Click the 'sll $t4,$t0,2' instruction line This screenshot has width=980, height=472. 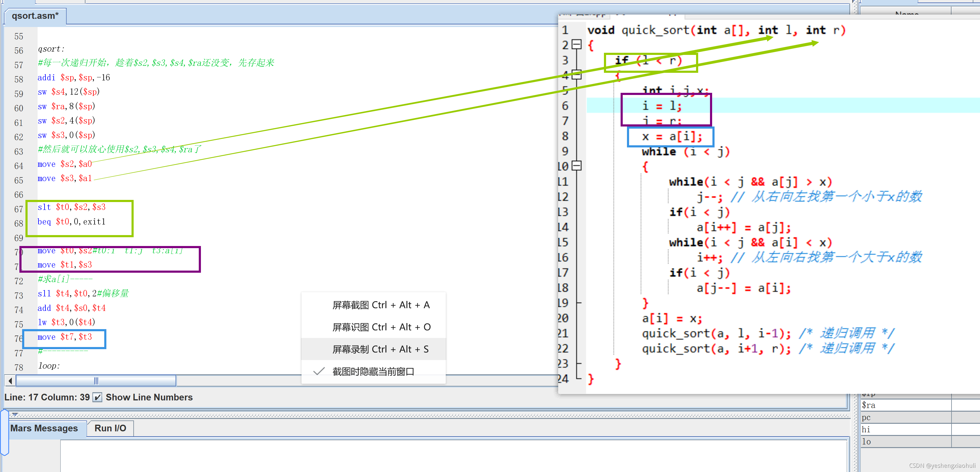[67, 293]
